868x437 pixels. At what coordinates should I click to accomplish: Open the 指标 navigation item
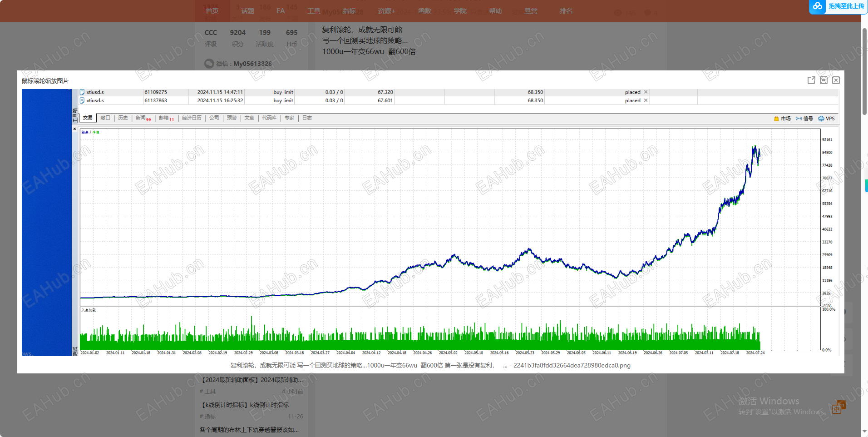(349, 11)
